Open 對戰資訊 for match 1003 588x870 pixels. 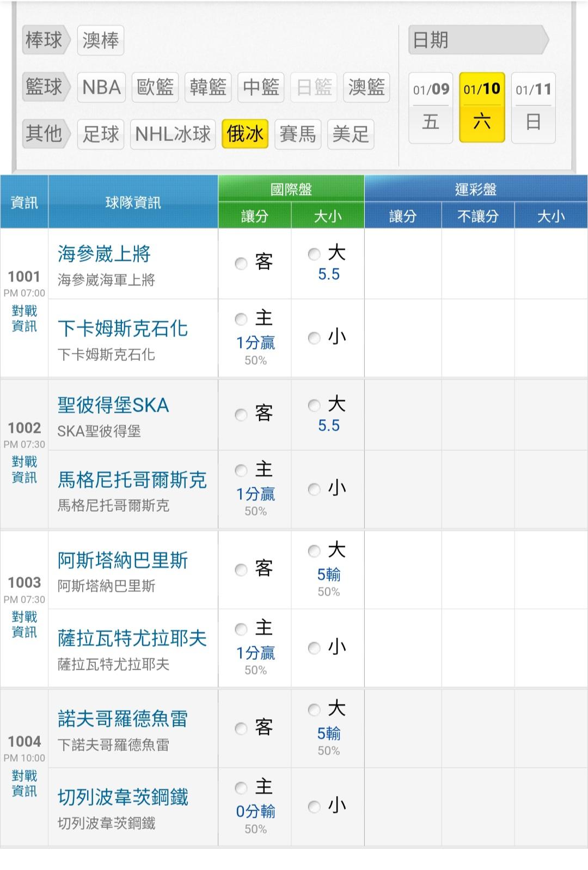pos(24,624)
